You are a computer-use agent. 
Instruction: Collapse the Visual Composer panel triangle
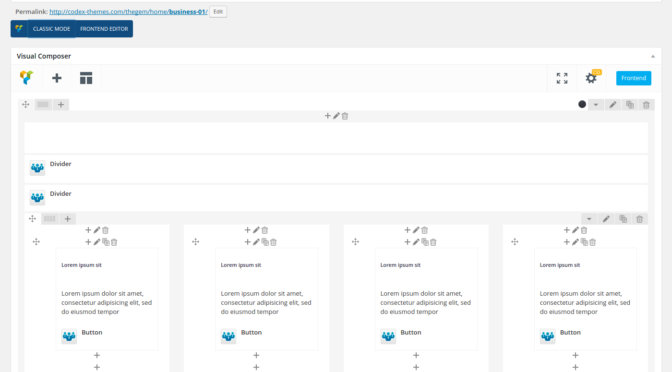(x=653, y=56)
